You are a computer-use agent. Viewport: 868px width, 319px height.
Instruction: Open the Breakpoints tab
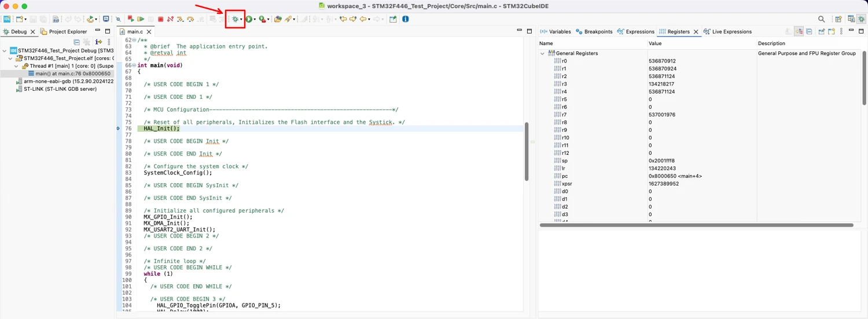pyautogui.click(x=594, y=32)
